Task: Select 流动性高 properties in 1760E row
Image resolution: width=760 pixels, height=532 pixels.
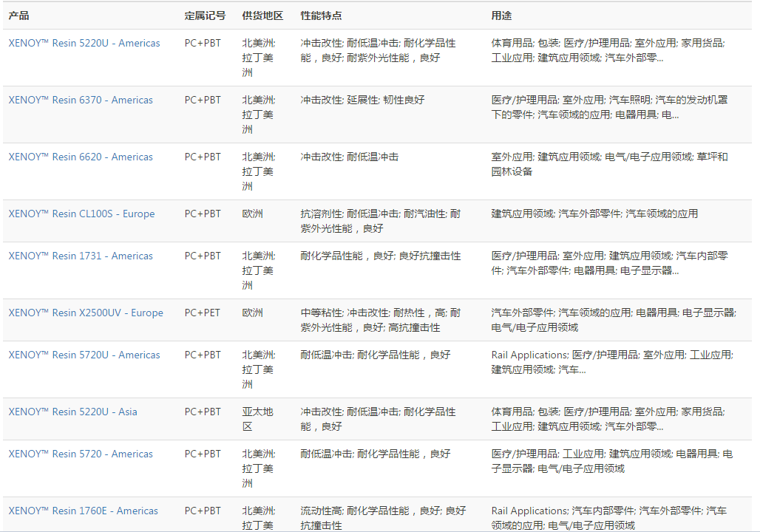Action: pyautogui.click(x=383, y=519)
